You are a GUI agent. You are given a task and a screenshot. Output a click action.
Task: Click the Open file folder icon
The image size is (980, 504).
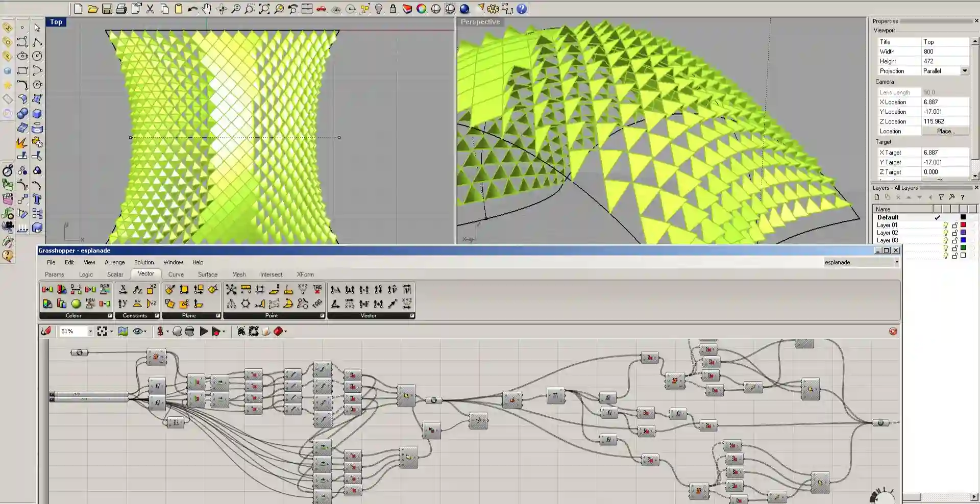(x=92, y=9)
